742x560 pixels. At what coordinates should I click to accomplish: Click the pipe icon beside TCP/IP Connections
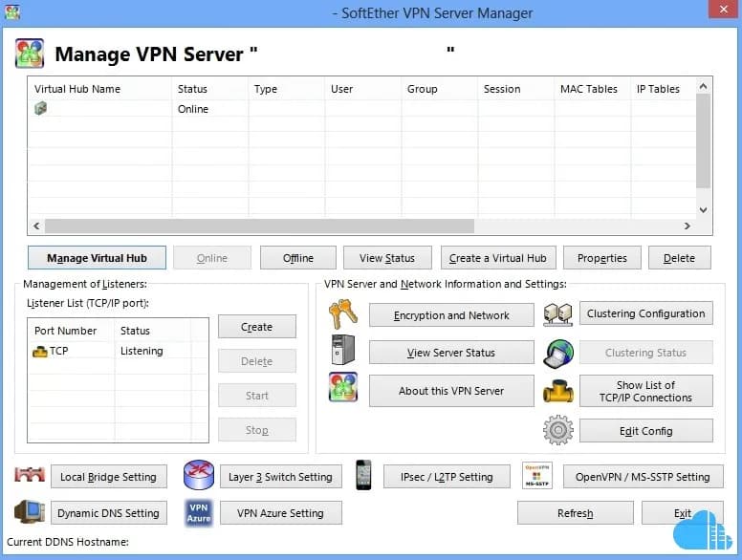(557, 391)
